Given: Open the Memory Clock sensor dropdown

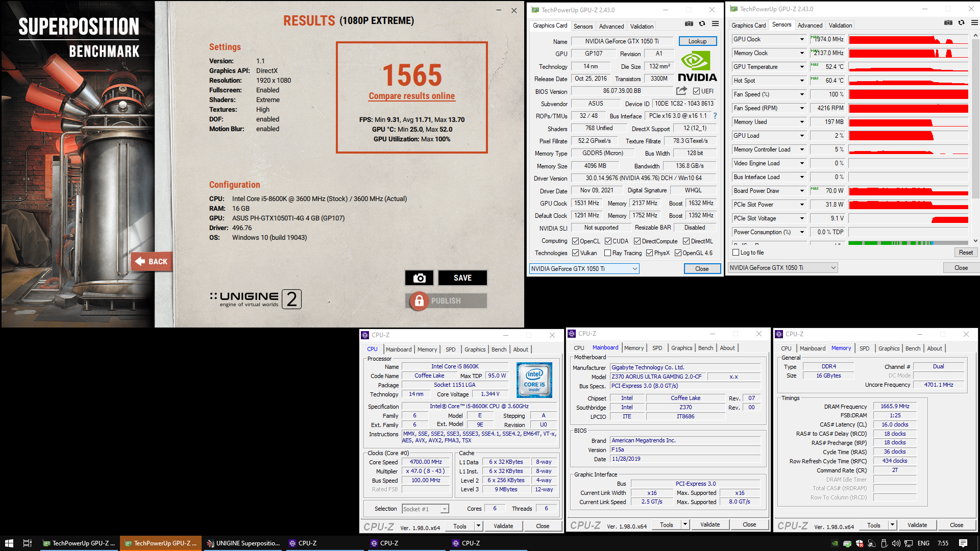Looking at the screenshot, I should click(801, 53).
